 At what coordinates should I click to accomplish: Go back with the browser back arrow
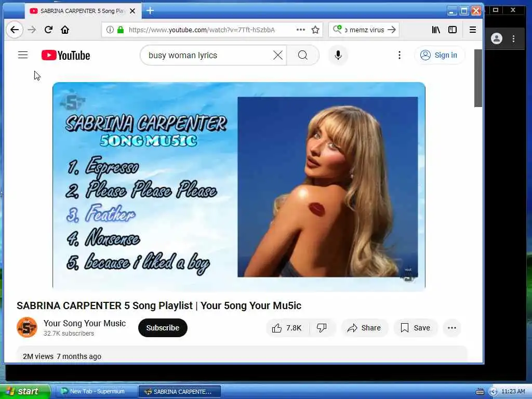pos(15,30)
